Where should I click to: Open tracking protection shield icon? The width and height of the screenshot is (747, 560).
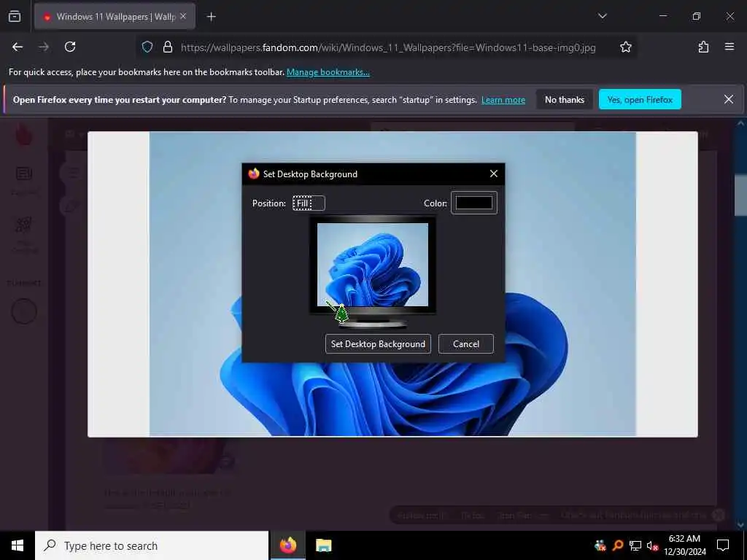coord(147,47)
